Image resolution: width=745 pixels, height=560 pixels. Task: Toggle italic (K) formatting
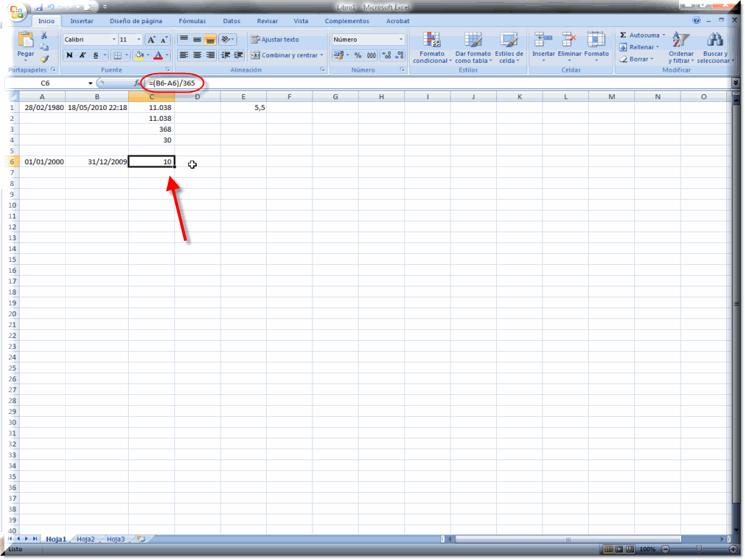(x=82, y=55)
